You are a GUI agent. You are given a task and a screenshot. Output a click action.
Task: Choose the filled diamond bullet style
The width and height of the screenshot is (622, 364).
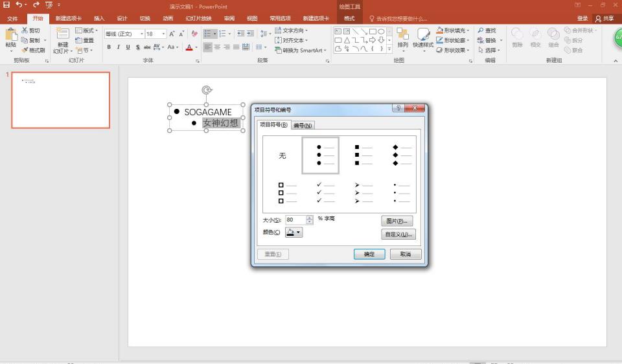[x=402, y=155]
